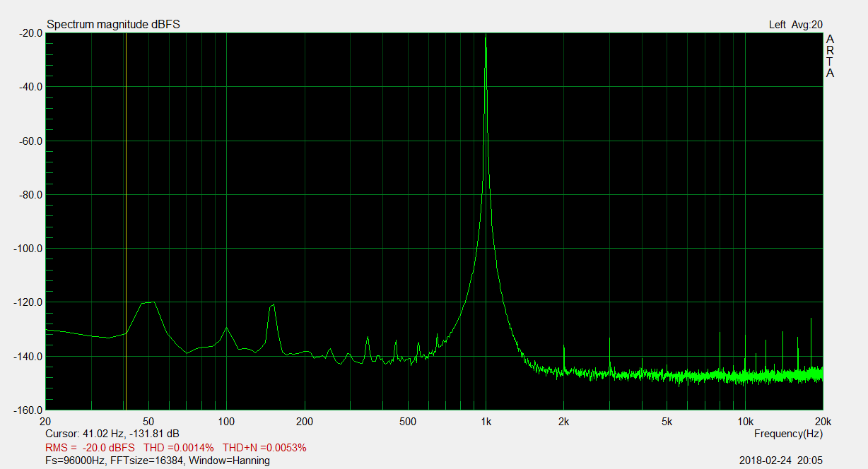The width and height of the screenshot is (868, 469).
Task: Click the 50 Hz hum peak on the trace
Action: point(148,303)
